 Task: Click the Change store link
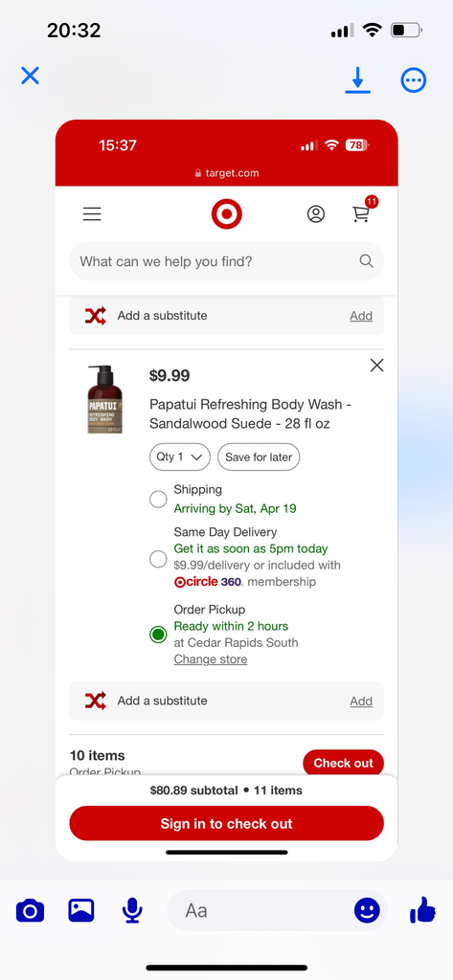(x=211, y=659)
